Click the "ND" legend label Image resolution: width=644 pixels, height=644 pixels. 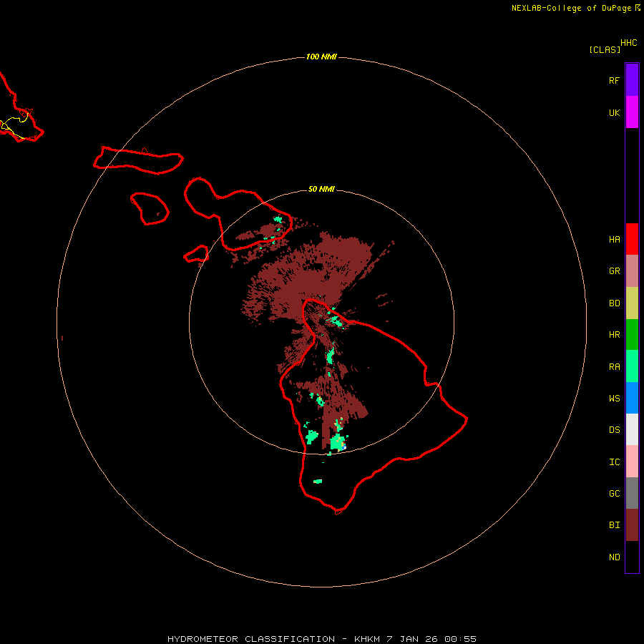[x=614, y=557]
